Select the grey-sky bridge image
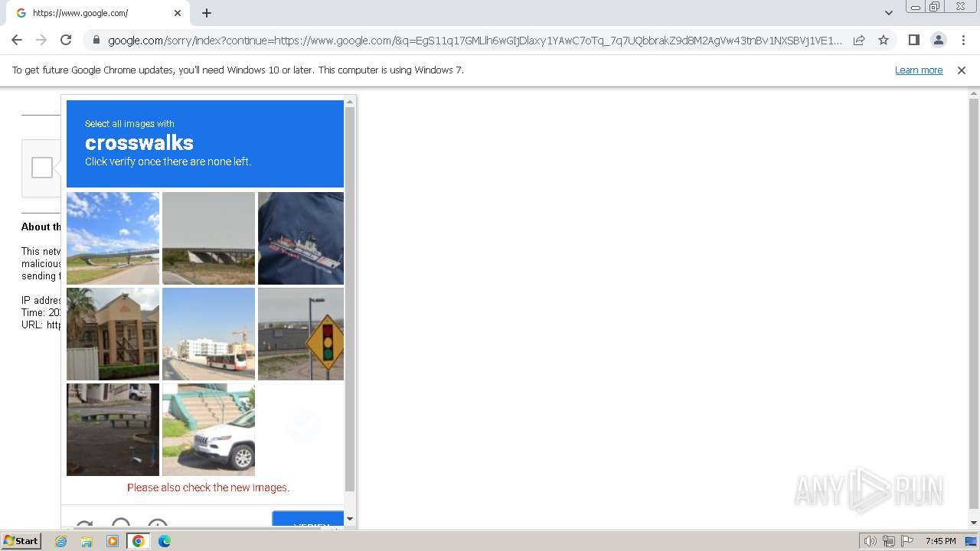Screen dimensions: 980x551 click(208, 238)
